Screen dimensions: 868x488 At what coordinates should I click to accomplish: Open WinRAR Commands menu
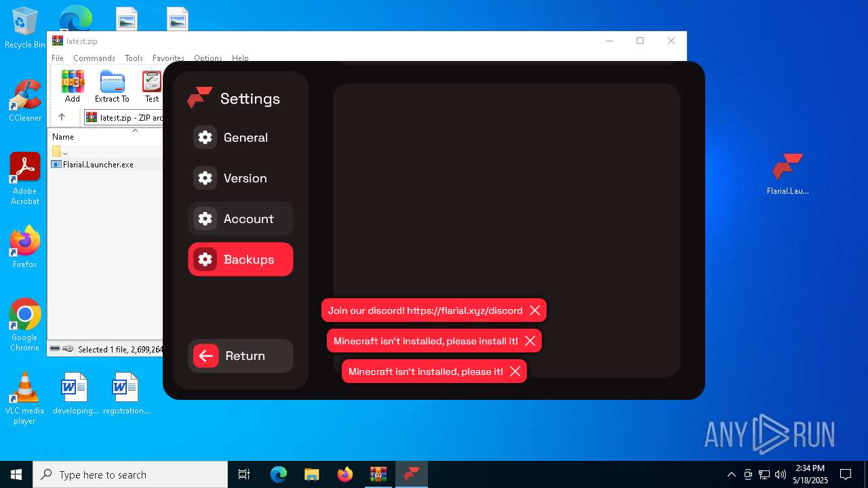coord(94,58)
